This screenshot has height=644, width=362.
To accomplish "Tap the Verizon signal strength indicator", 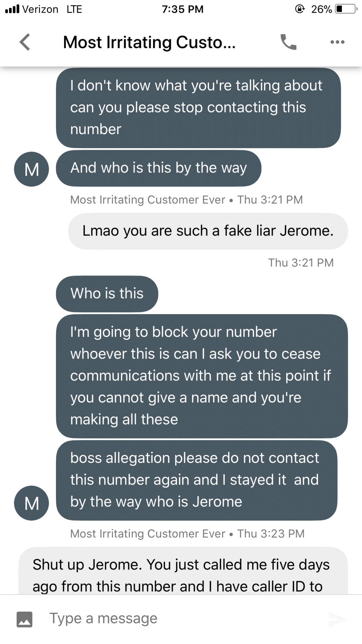I will pos(13,9).
